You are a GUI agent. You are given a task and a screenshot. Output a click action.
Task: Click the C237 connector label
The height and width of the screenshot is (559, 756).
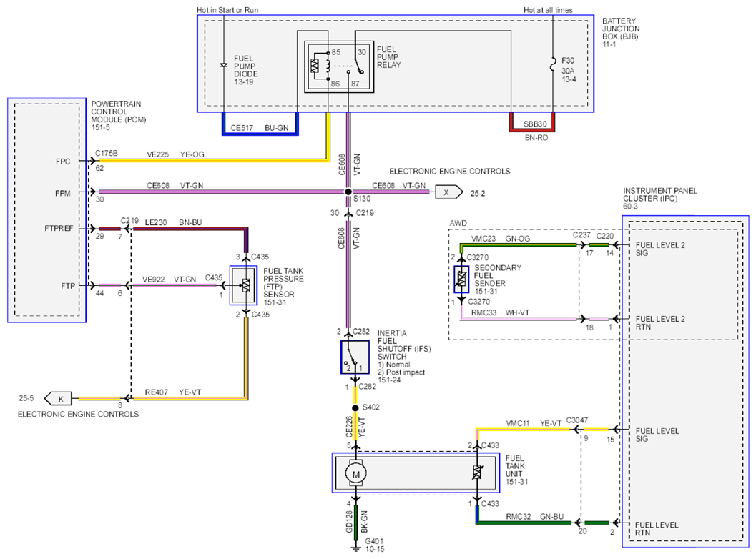pos(581,235)
